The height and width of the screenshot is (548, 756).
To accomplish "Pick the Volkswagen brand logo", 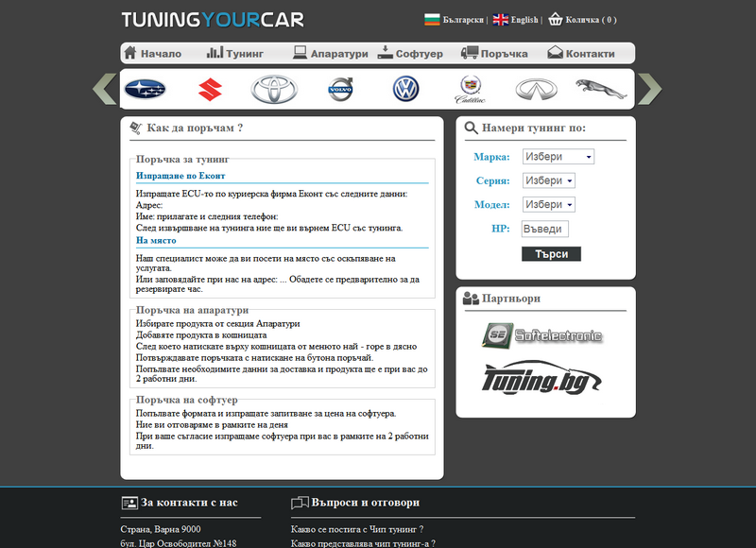I will pyautogui.click(x=406, y=89).
